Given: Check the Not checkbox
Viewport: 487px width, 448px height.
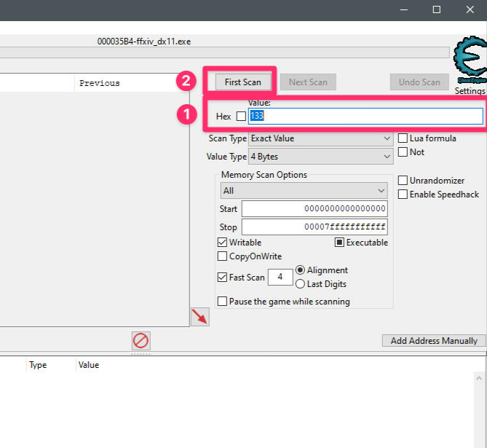Looking at the screenshot, I should point(403,152).
